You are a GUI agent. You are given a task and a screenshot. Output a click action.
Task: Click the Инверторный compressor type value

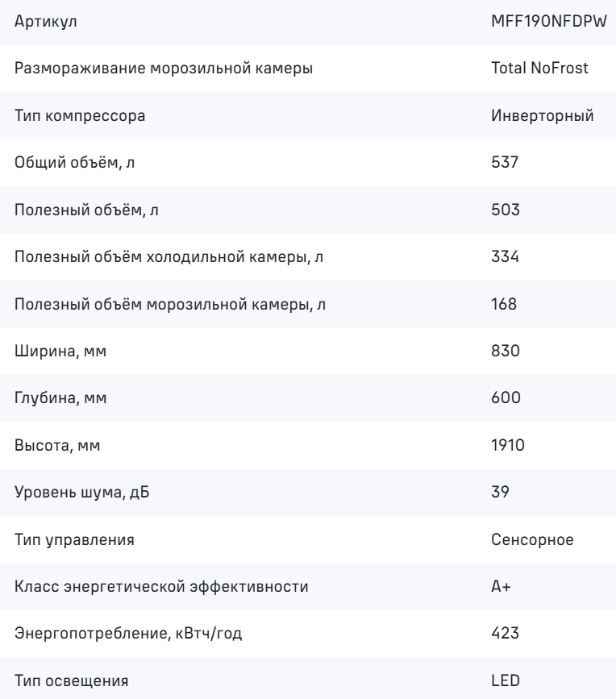(542, 116)
